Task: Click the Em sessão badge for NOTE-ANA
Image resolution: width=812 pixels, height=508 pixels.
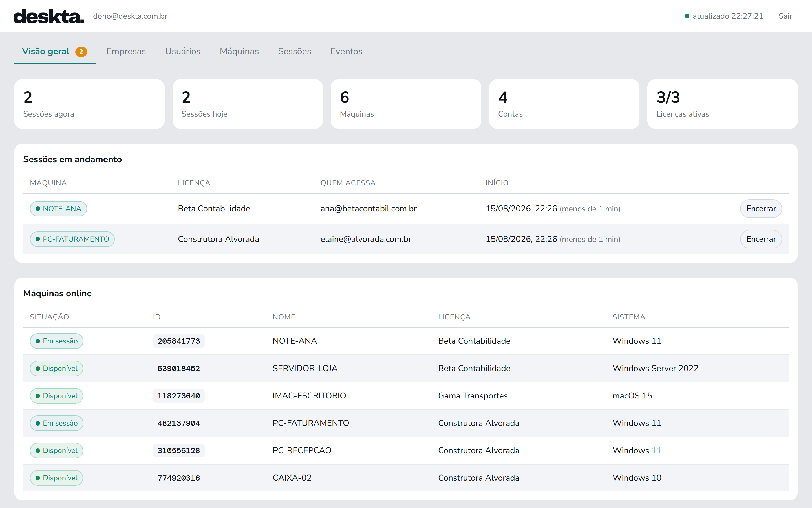Action: tap(56, 341)
